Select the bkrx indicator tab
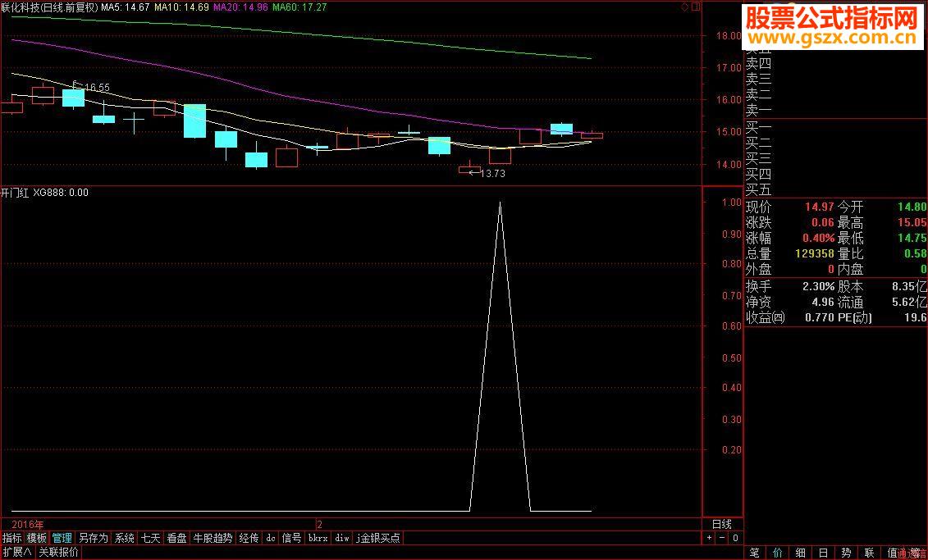The width and height of the screenshot is (928, 560). [318, 538]
